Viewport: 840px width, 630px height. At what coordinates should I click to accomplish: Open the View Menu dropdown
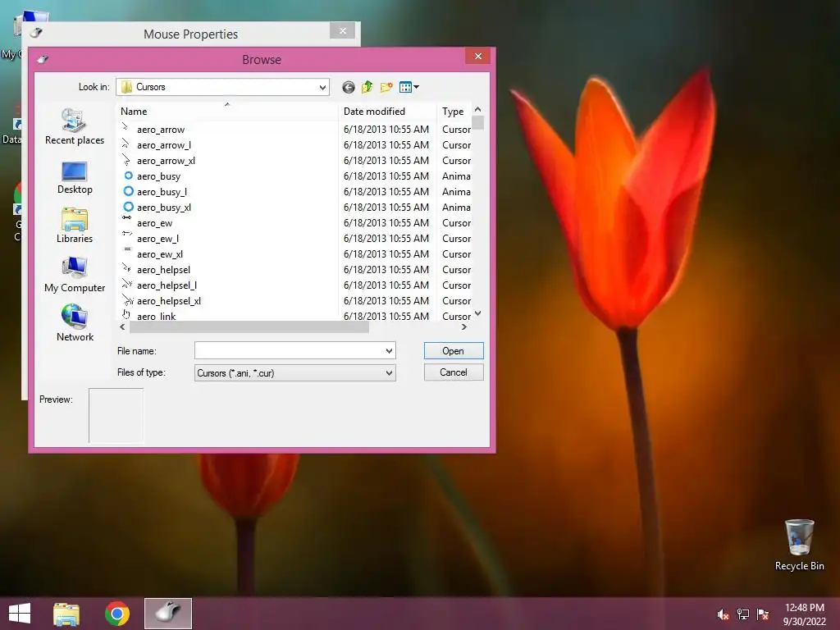coord(409,87)
